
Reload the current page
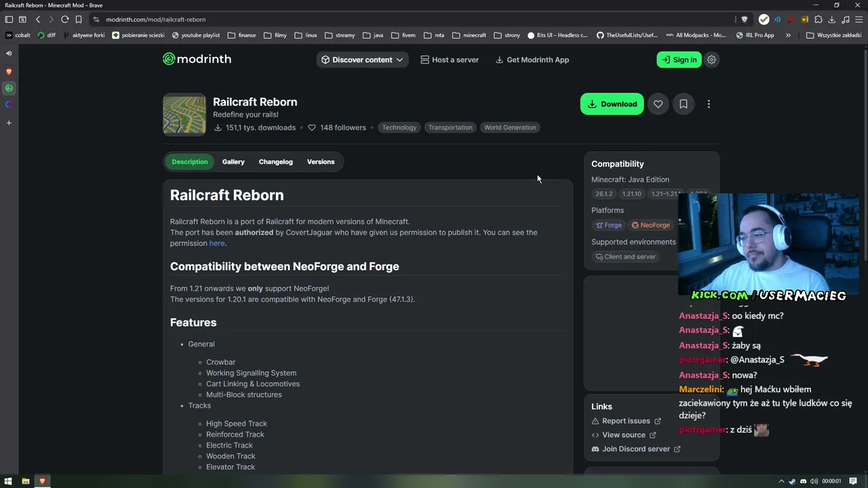[x=64, y=20]
